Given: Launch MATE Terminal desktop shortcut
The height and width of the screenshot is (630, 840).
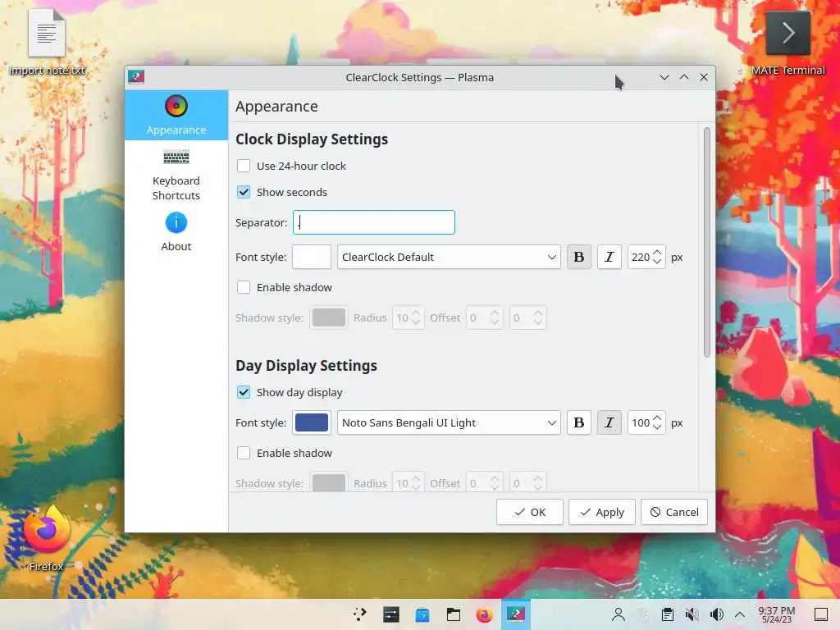Looking at the screenshot, I should click(x=787, y=43).
